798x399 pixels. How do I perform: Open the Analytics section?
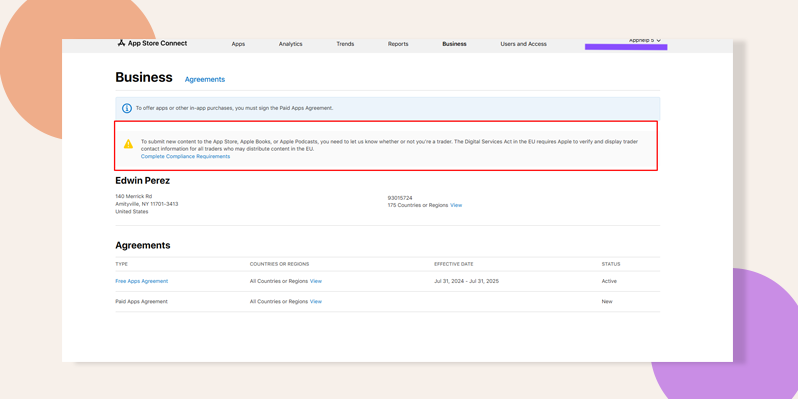291,44
